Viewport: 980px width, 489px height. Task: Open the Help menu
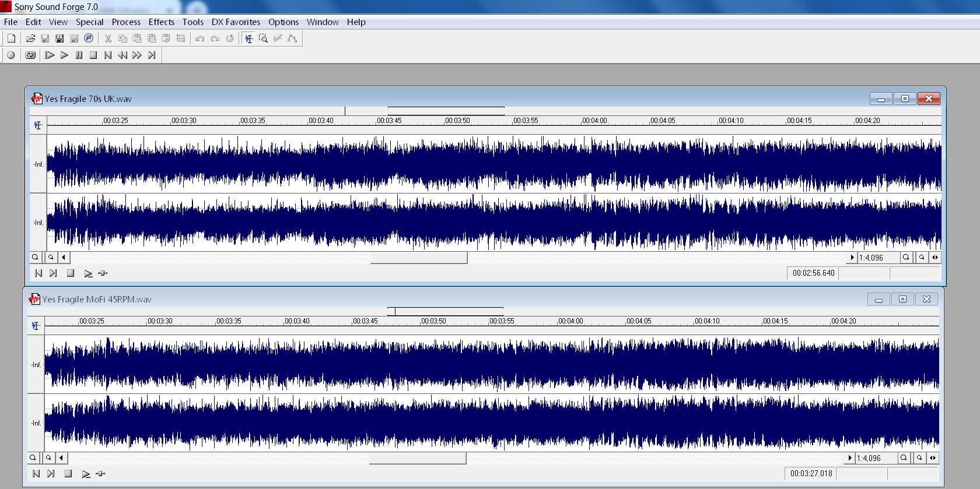(x=356, y=22)
